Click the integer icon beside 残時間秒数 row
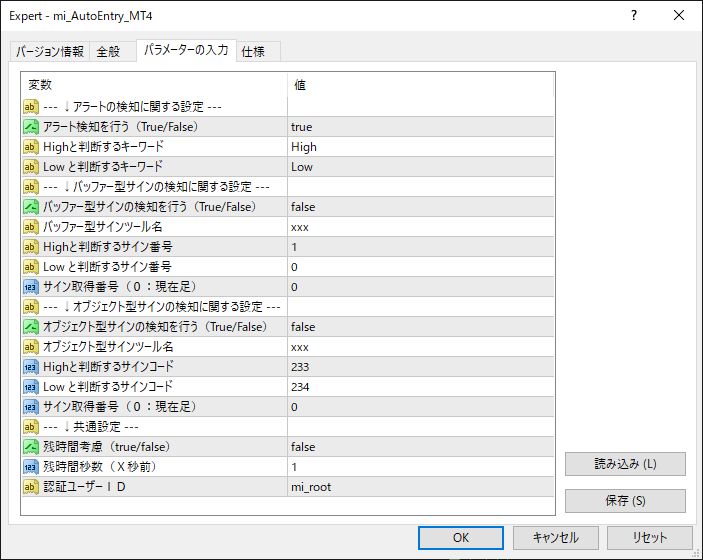Image resolution: width=703 pixels, height=560 pixels. tap(31, 467)
